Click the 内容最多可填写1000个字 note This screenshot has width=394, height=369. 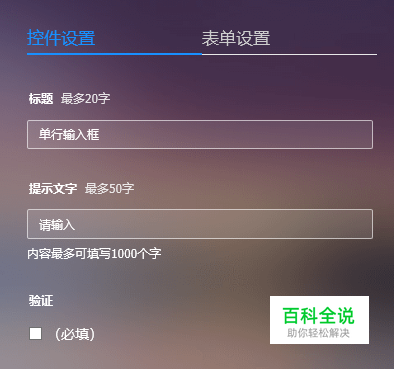pos(94,254)
